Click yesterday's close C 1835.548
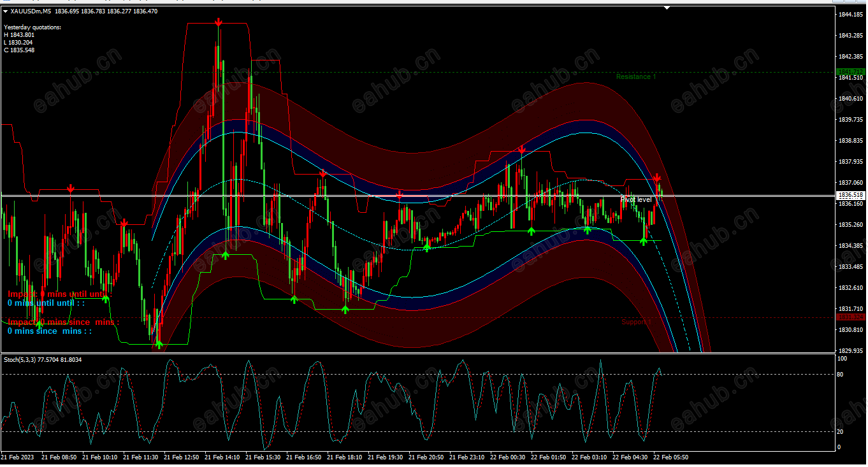Screen dimensions: 868x467 tap(19, 50)
